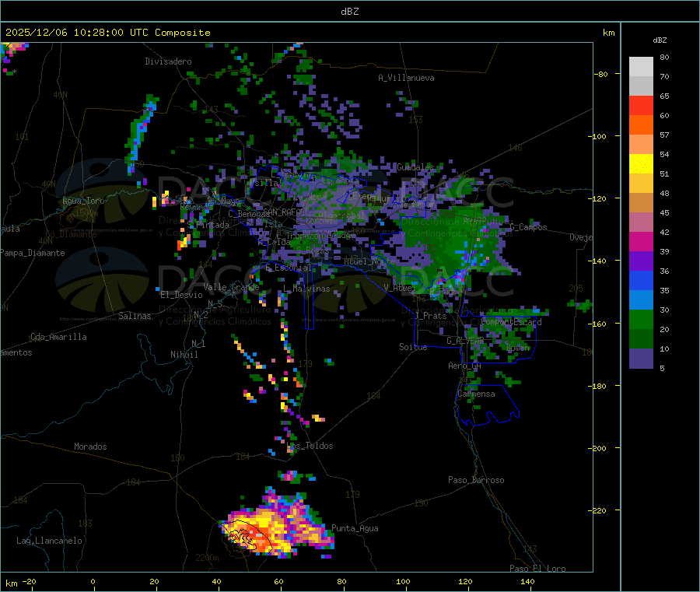Click the Pampa_Diamante place label
Screen dimensions: 700x592
click(33, 253)
